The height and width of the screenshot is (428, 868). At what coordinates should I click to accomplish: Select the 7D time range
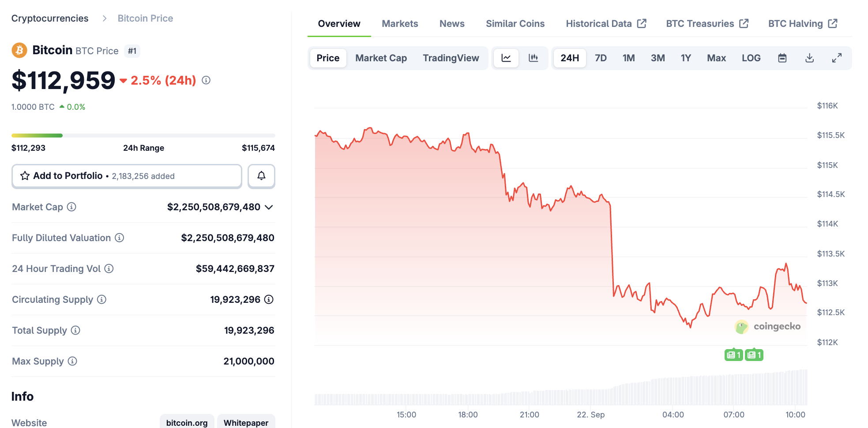coord(601,58)
